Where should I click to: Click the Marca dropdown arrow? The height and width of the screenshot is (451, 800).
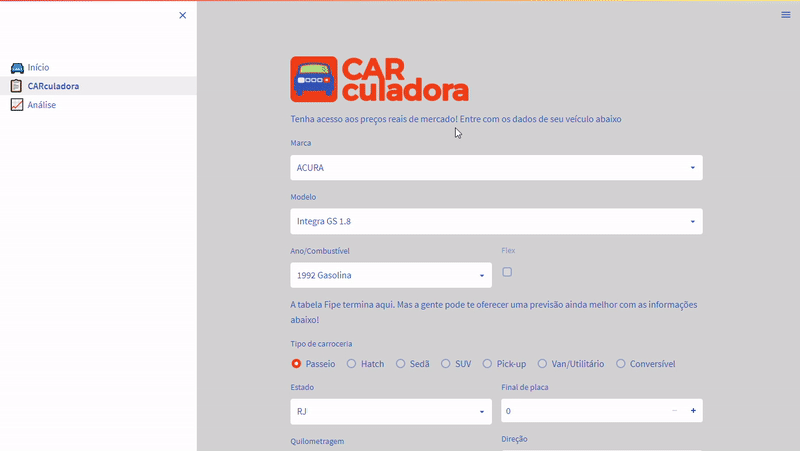click(692, 168)
